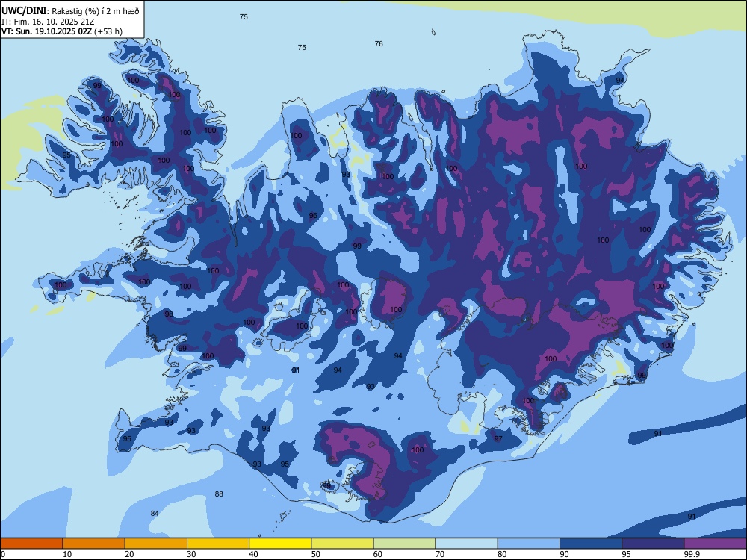Click the legend label '40'

pos(253,554)
